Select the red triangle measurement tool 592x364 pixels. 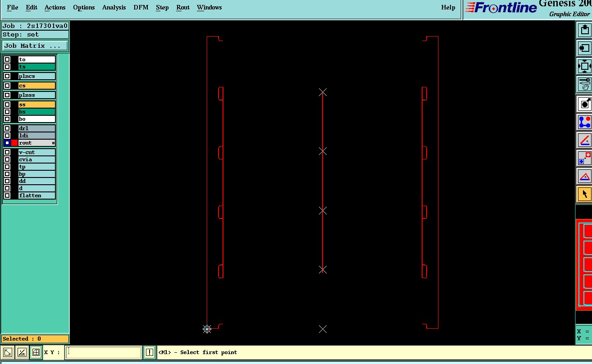point(585,176)
